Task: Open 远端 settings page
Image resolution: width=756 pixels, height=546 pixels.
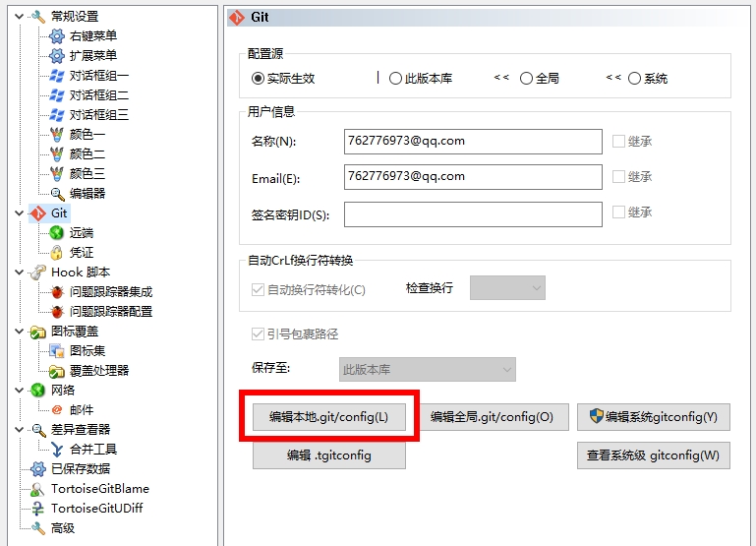Action: [x=81, y=233]
